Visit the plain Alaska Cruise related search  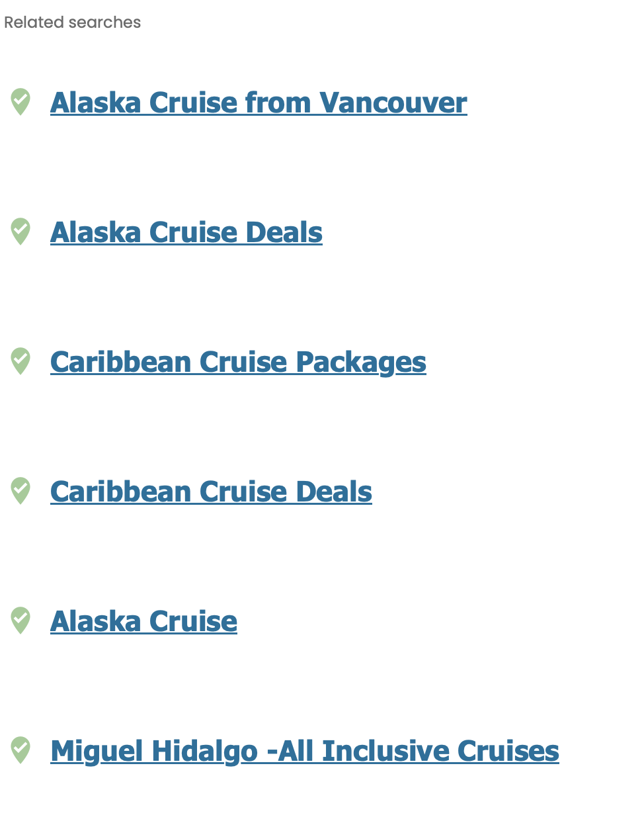[143, 622]
